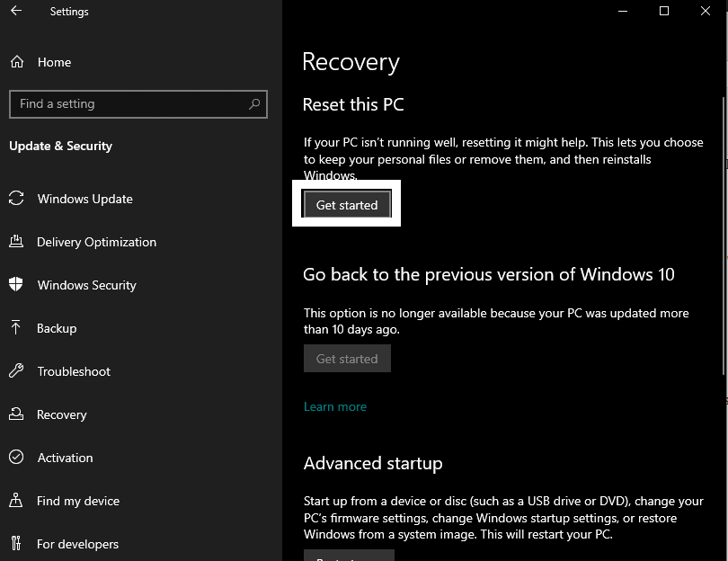Focus the Find a setting search box
Image resolution: width=728 pixels, height=561 pixels.
(x=138, y=104)
